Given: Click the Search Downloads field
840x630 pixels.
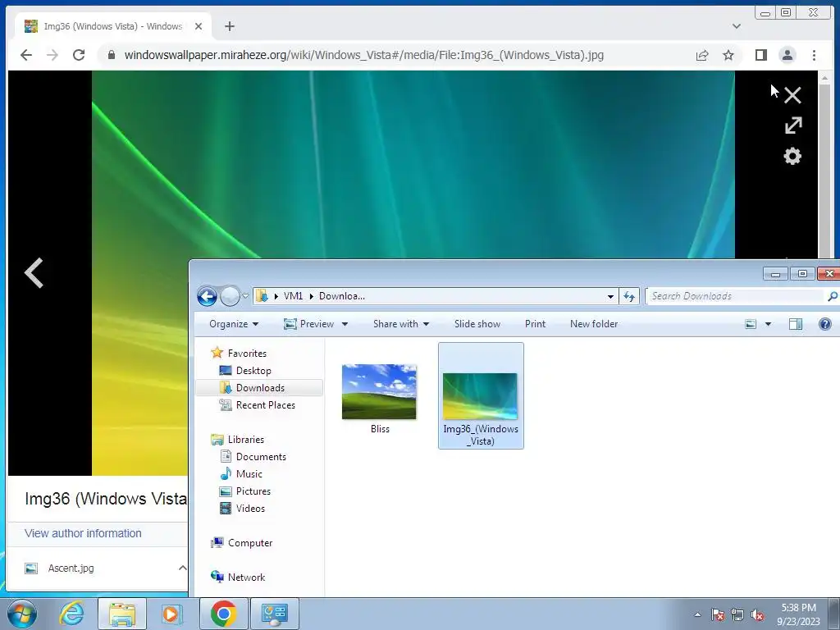Looking at the screenshot, I should point(737,296).
